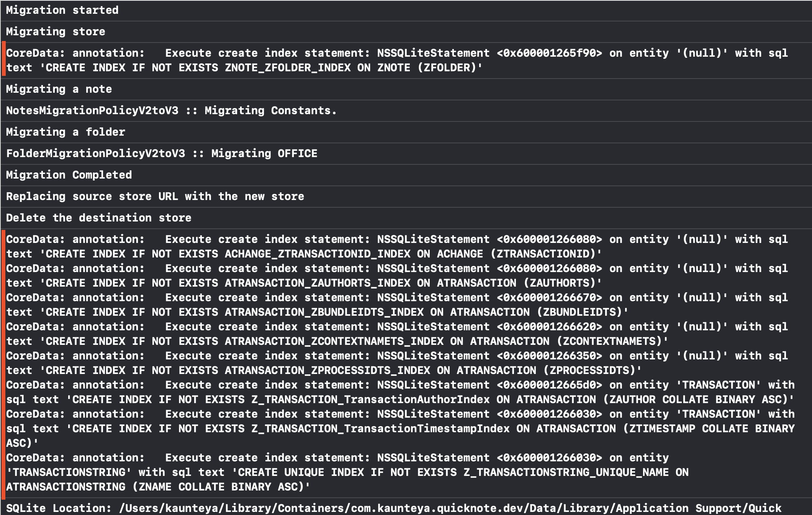The image size is (812, 515).
Task: Select the 'Migrating store' log line
Action: click(x=406, y=32)
